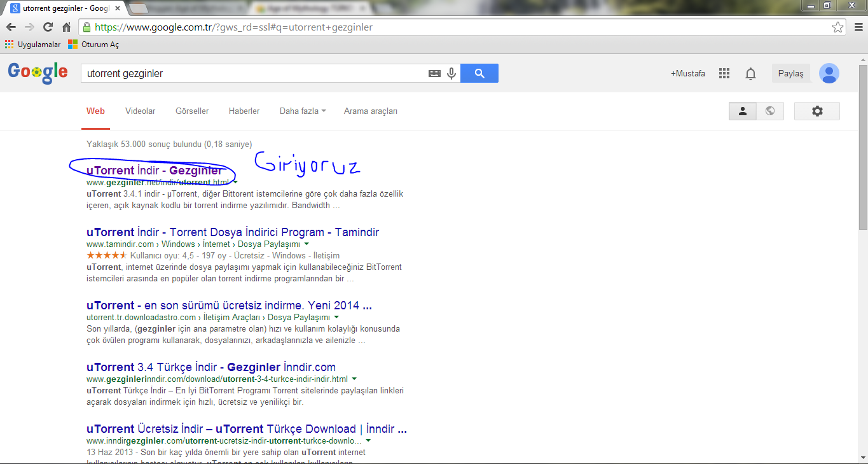This screenshot has height=464, width=868.
Task: Open Google notifications bell
Action: pos(750,74)
